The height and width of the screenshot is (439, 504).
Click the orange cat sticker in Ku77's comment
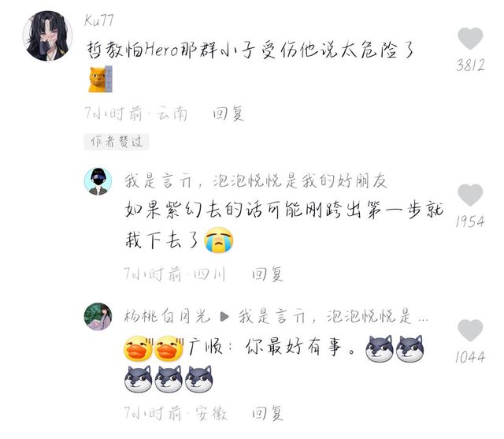[100, 79]
